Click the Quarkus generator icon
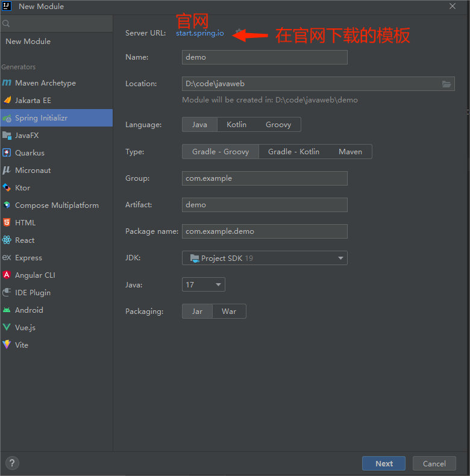The height and width of the screenshot is (476, 470). 7,152
